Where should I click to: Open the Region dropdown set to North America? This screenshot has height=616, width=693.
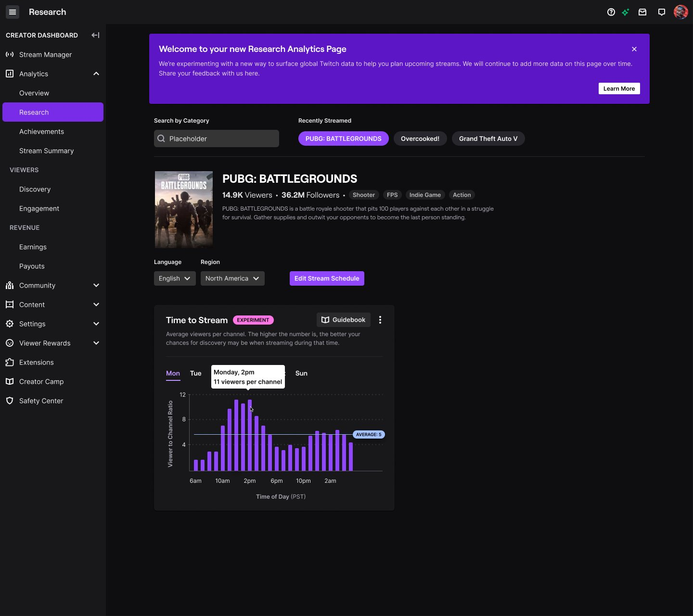tap(232, 278)
